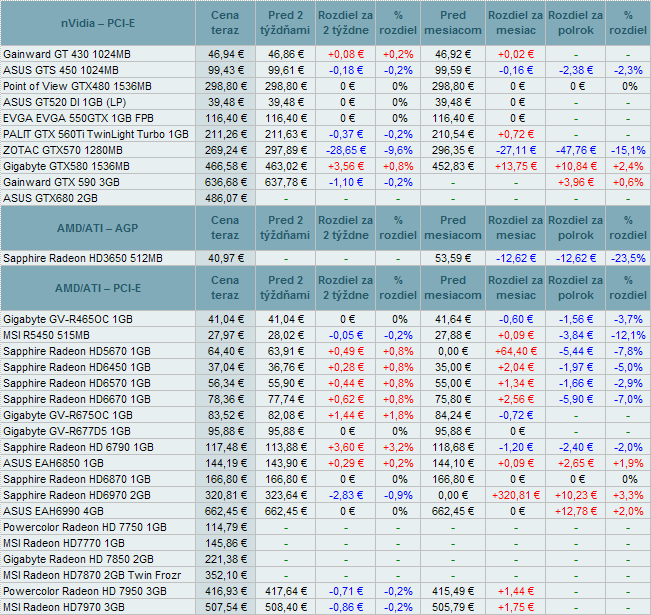Click the 53,59 € month-ago price cell
The image size is (651, 615).
coord(453,258)
